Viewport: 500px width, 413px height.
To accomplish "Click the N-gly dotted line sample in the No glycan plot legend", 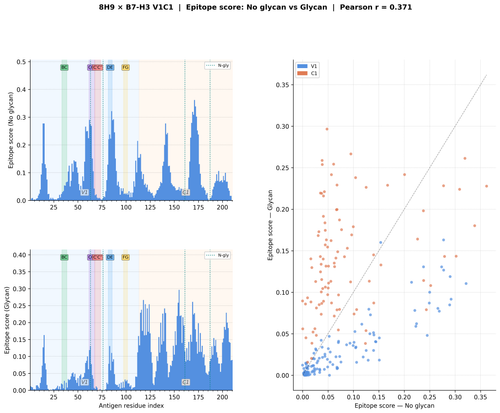I will 211,66.
